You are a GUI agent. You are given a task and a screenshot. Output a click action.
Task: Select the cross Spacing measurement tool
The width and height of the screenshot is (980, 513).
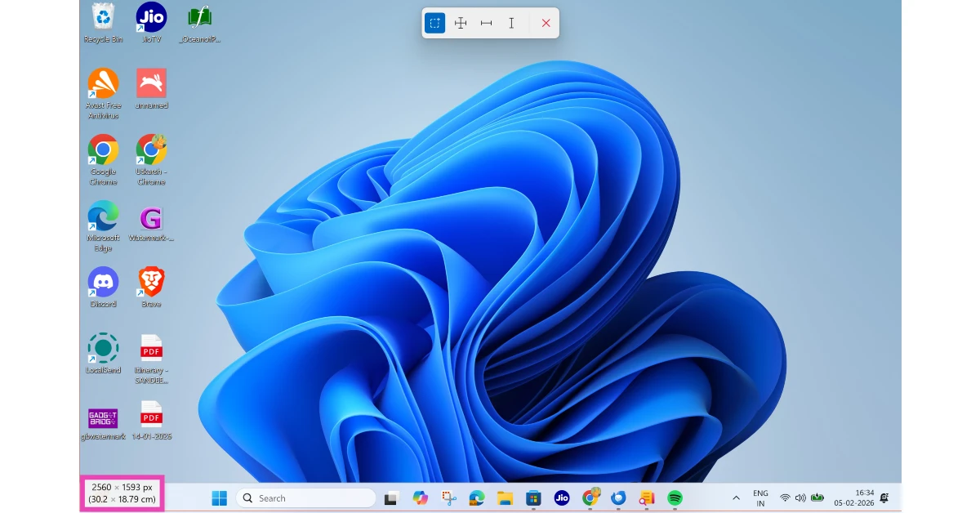461,23
